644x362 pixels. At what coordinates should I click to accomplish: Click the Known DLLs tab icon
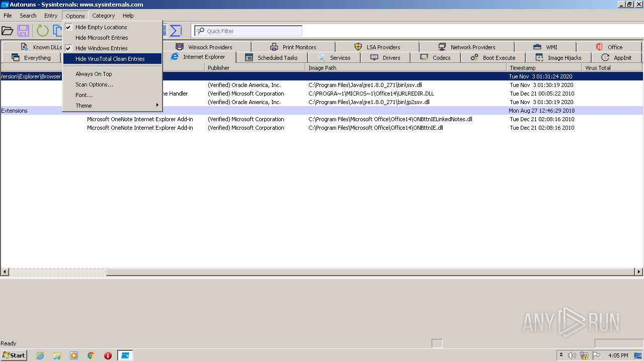click(24, 47)
